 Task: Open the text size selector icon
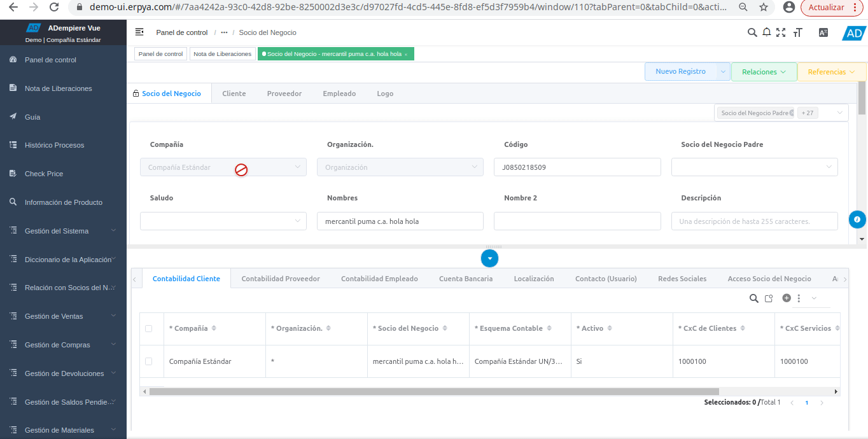pos(798,32)
